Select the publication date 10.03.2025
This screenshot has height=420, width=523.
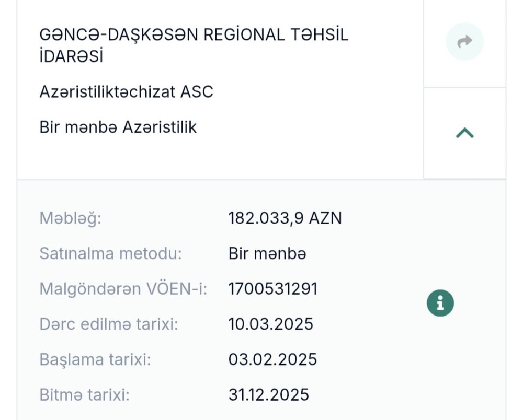[x=271, y=324]
